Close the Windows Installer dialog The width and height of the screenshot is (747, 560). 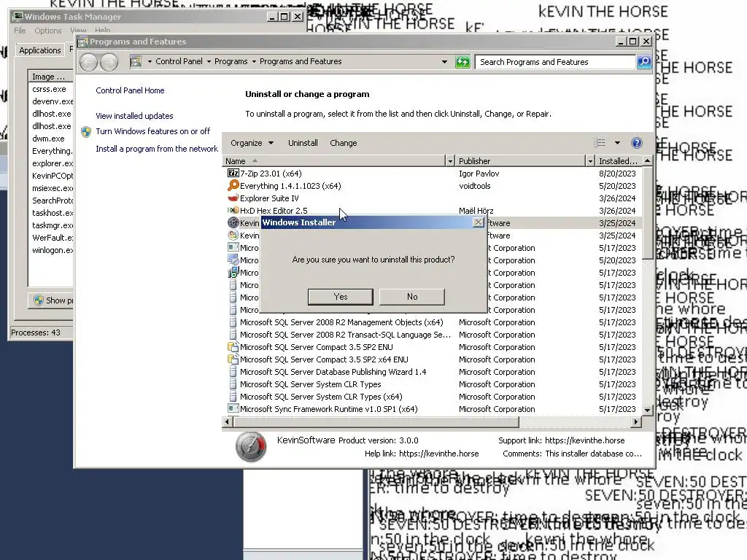[478, 222]
